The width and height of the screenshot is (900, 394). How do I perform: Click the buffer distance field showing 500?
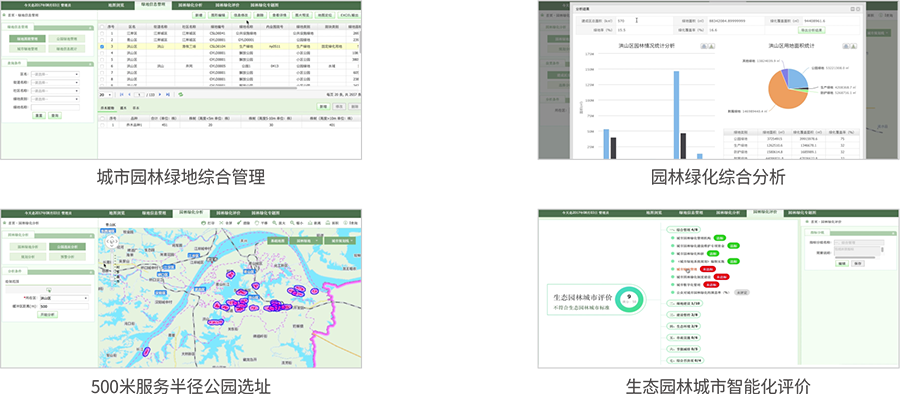(x=64, y=307)
